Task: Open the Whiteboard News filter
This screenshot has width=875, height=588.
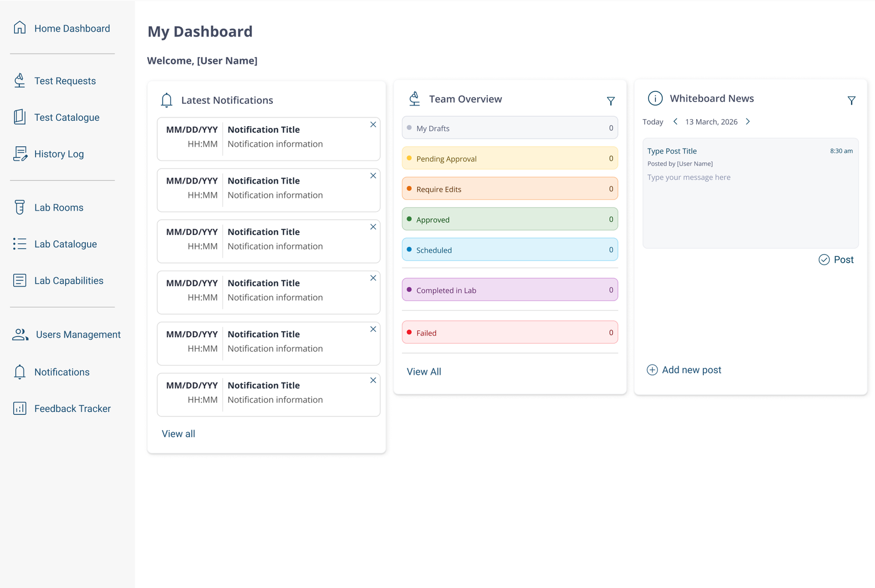Action: (x=851, y=101)
